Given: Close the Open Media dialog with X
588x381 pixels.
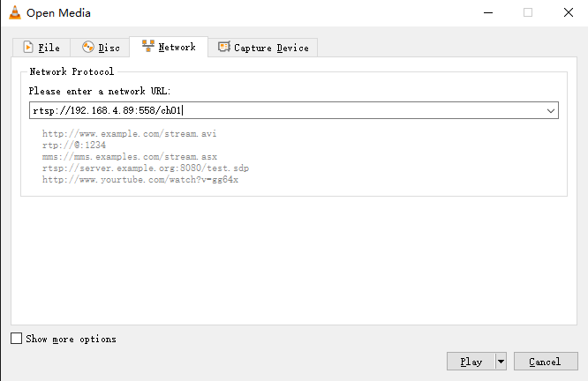Looking at the screenshot, I should click(569, 12).
